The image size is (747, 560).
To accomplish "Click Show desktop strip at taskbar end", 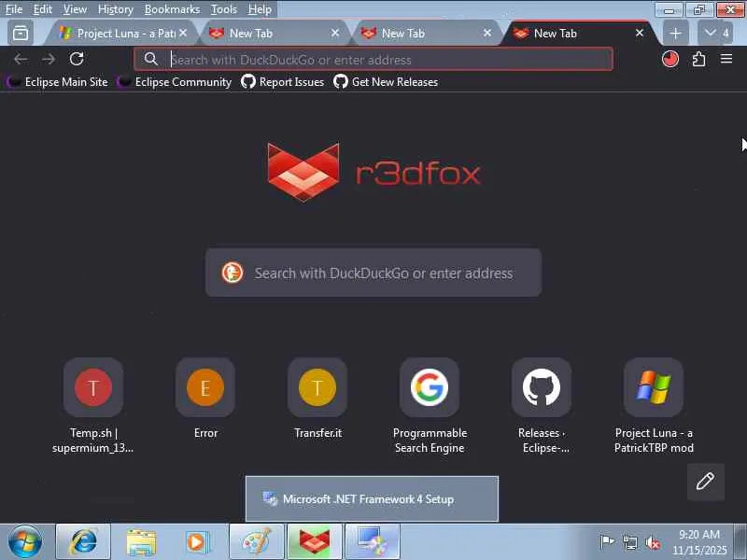I will coord(740,542).
